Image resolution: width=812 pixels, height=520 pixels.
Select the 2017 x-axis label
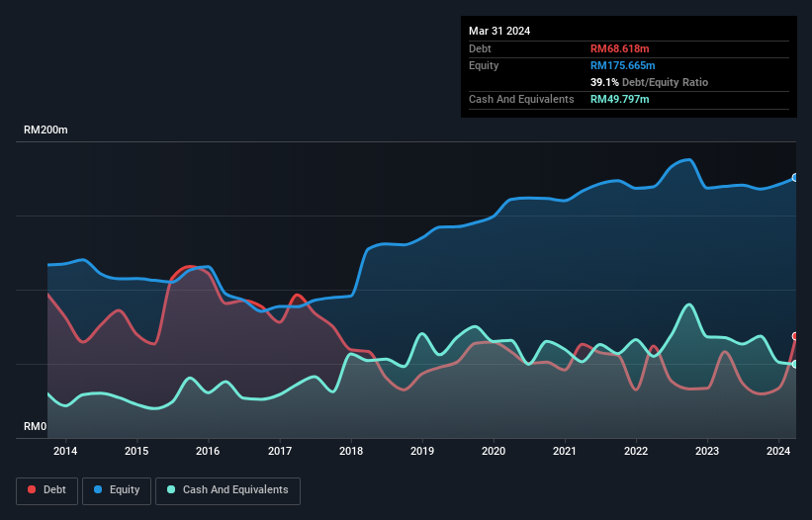(x=280, y=451)
